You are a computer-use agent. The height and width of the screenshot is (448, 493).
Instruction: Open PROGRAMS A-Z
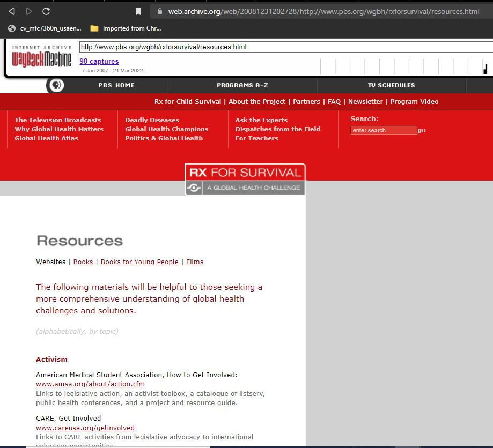tap(242, 85)
